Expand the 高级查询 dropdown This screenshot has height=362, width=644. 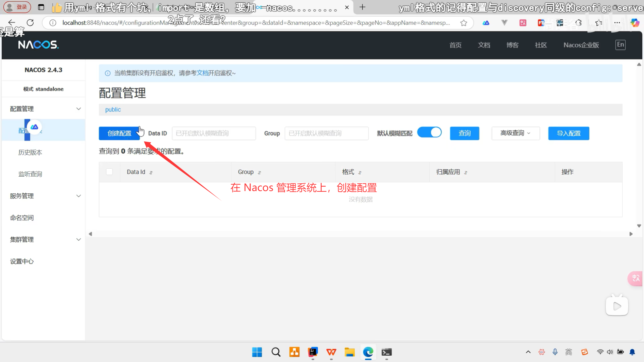click(x=515, y=133)
